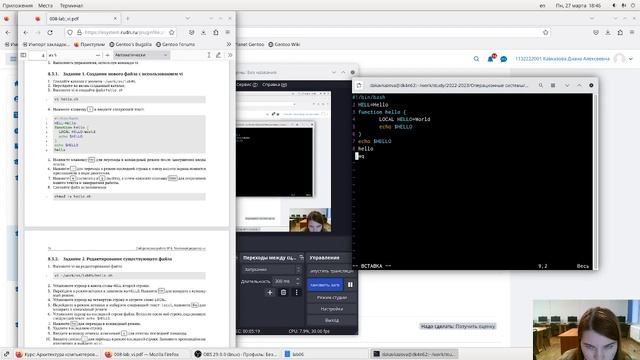Image resolution: width=640 pixels, height=360 pixels.
Task: Open OBS Сервис menu
Action: tap(247, 84)
